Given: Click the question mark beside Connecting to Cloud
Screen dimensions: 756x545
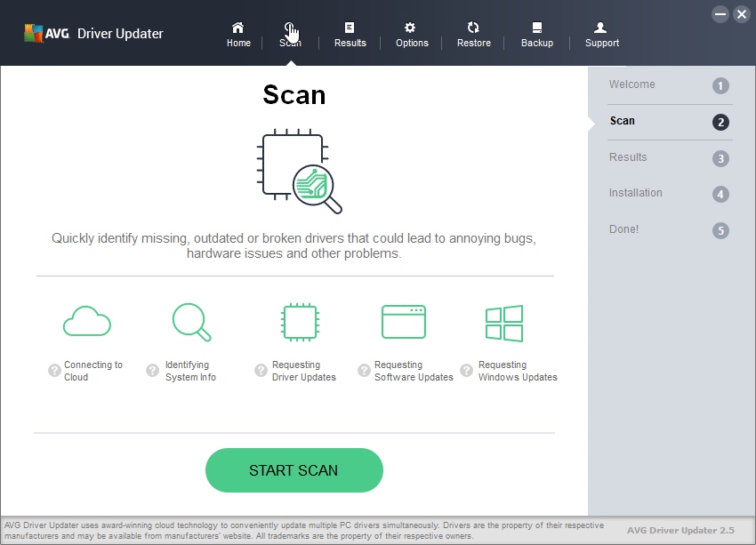Looking at the screenshot, I should [54, 371].
